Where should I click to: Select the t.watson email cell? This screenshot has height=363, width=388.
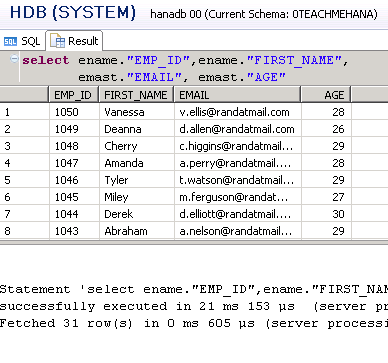238,180
